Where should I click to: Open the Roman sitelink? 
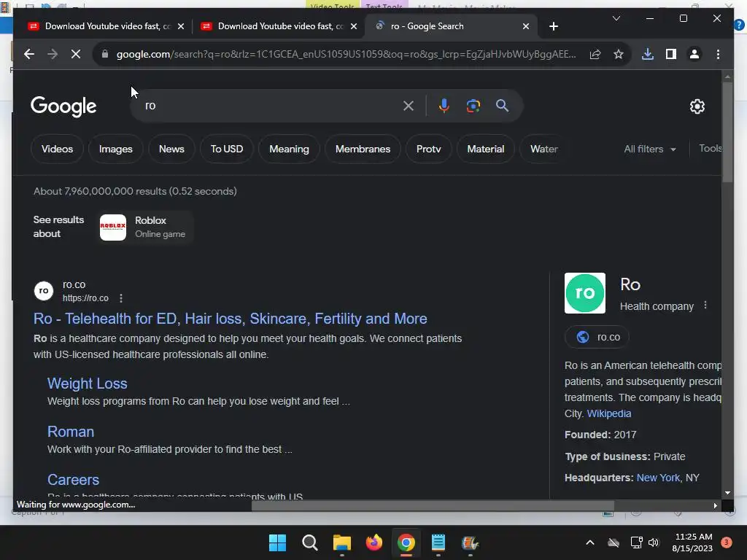pos(71,432)
